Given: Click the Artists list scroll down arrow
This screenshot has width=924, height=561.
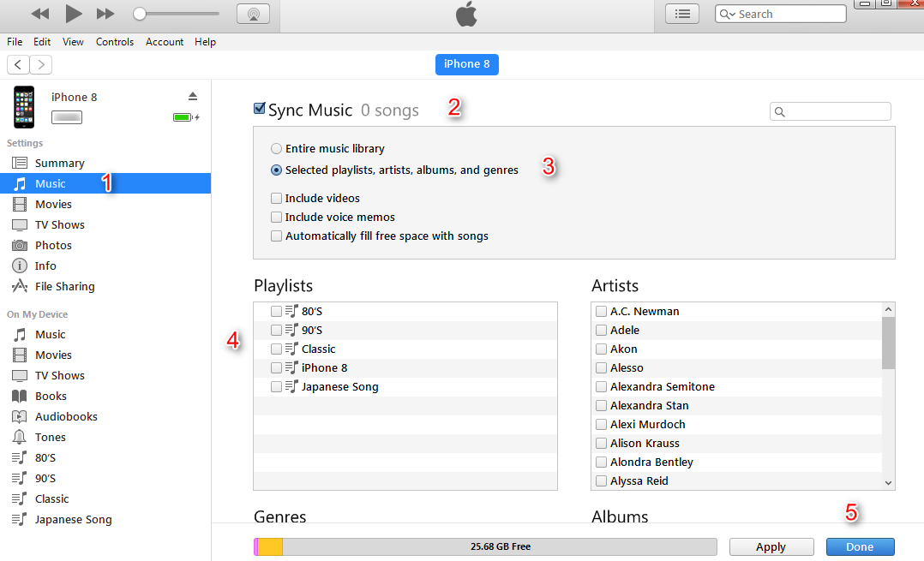Looking at the screenshot, I should click(x=888, y=483).
